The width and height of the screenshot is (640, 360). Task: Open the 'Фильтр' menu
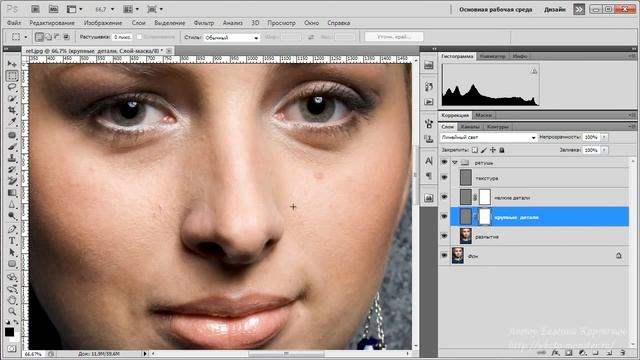(x=204, y=23)
